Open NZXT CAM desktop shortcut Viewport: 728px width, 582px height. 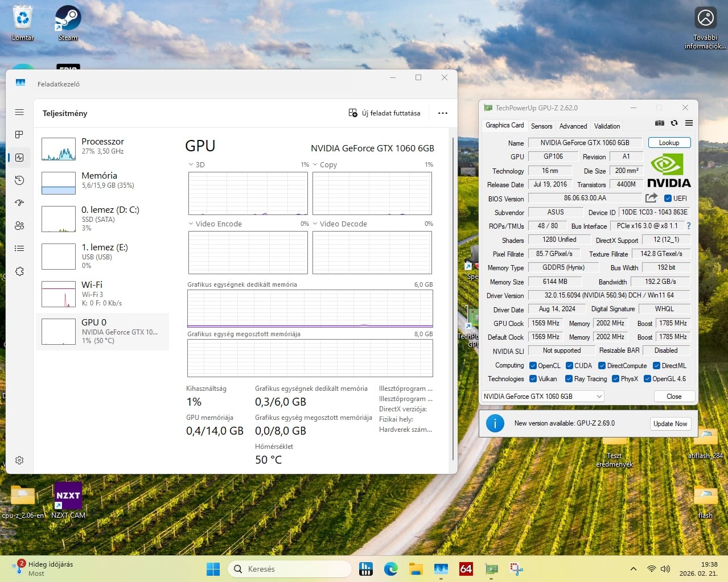pos(68,500)
